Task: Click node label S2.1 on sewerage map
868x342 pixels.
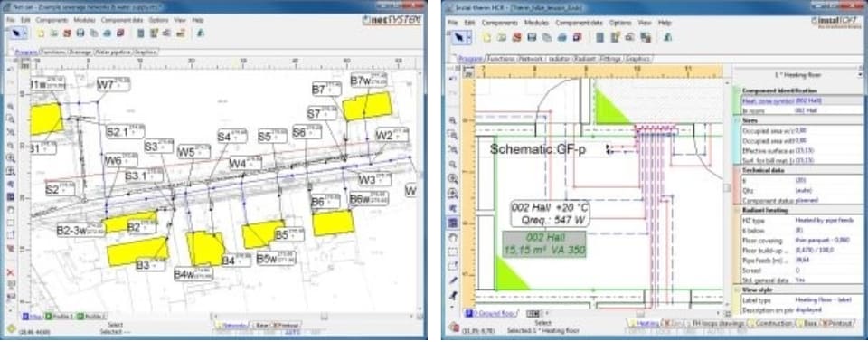Action: point(125,131)
